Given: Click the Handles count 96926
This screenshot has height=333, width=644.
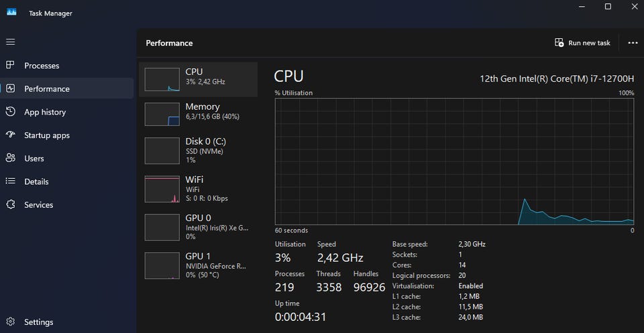Looking at the screenshot, I should (x=369, y=287).
